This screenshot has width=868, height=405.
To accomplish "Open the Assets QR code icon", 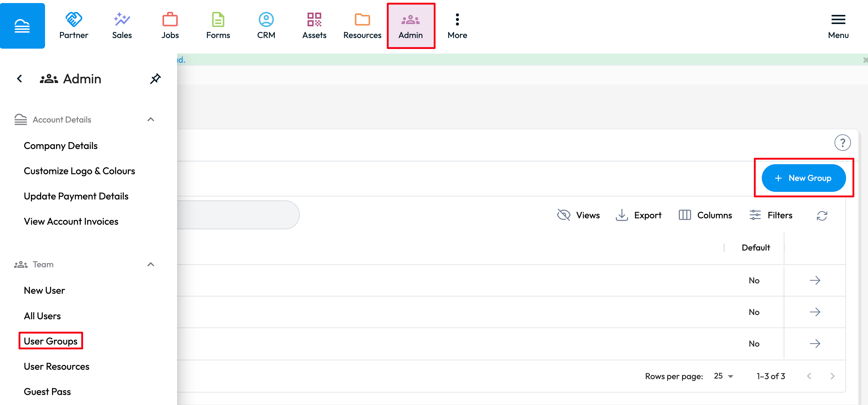I will pos(314,19).
